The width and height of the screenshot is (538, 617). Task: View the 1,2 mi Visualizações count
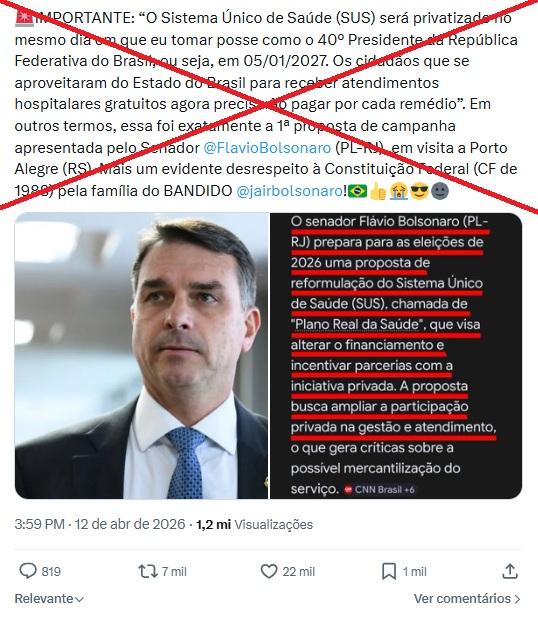pos(254,524)
